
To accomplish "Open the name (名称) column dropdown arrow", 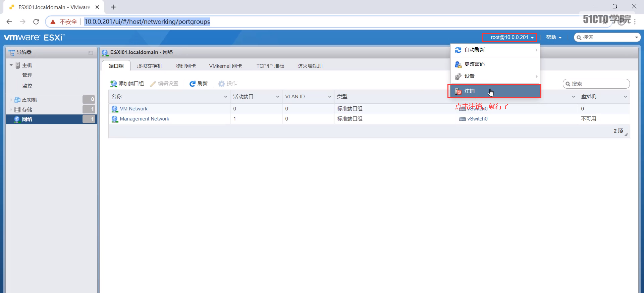I will tap(225, 97).
